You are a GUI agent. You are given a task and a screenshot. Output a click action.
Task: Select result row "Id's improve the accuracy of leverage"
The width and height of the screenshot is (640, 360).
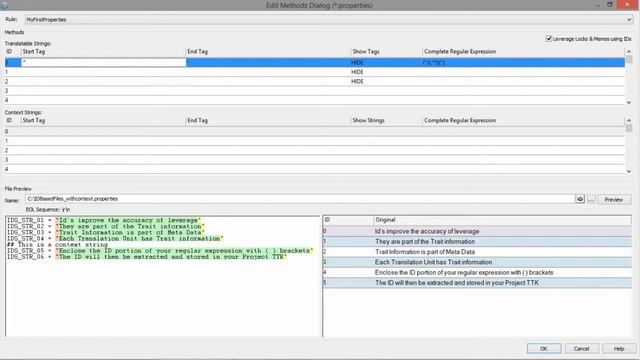point(477,231)
